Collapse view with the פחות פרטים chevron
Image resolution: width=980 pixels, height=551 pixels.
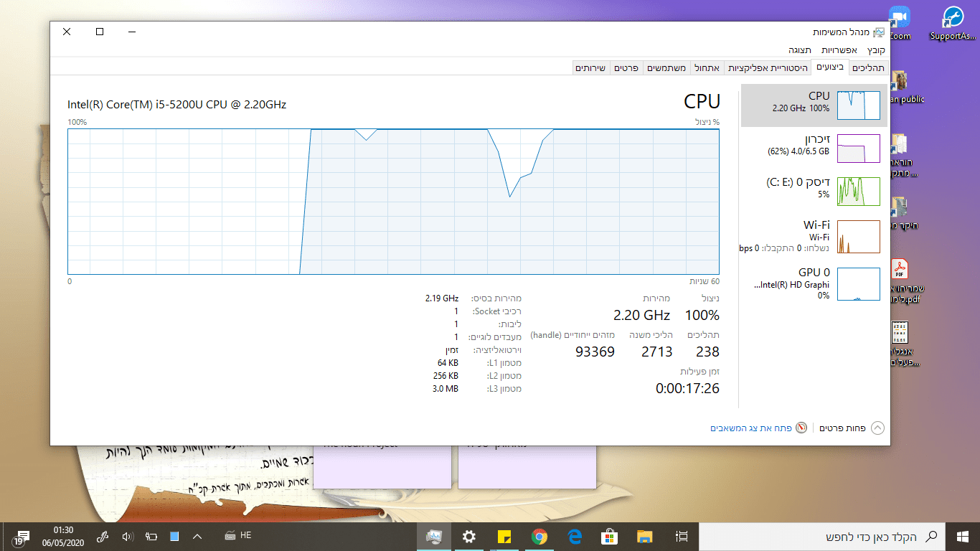[x=878, y=428]
